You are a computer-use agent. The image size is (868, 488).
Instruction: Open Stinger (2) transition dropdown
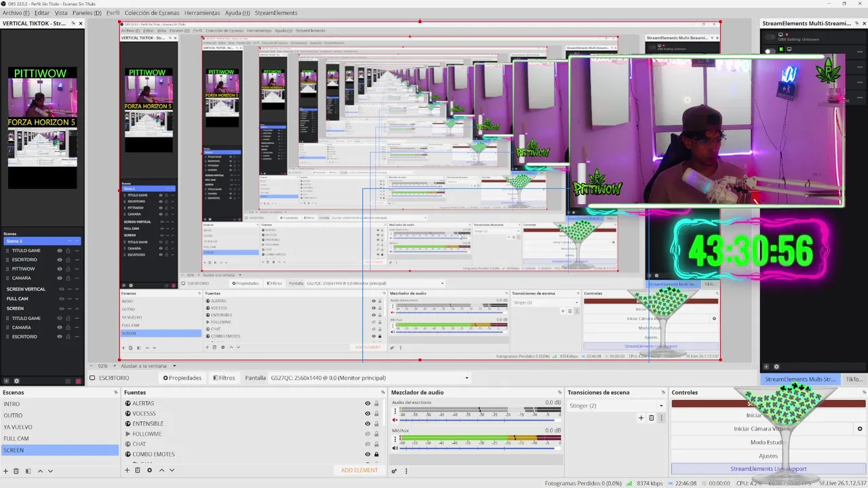click(x=616, y=405)
